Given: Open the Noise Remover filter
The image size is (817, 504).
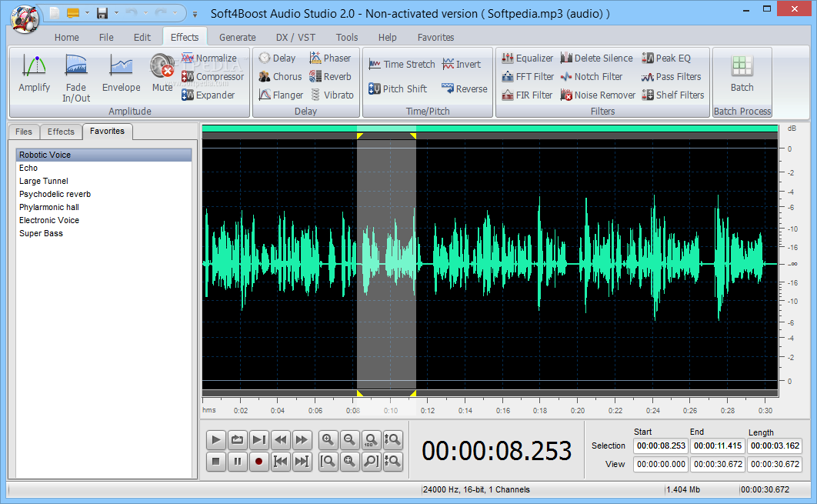Looking at the screenshot, I should click(x=598, y=95).
